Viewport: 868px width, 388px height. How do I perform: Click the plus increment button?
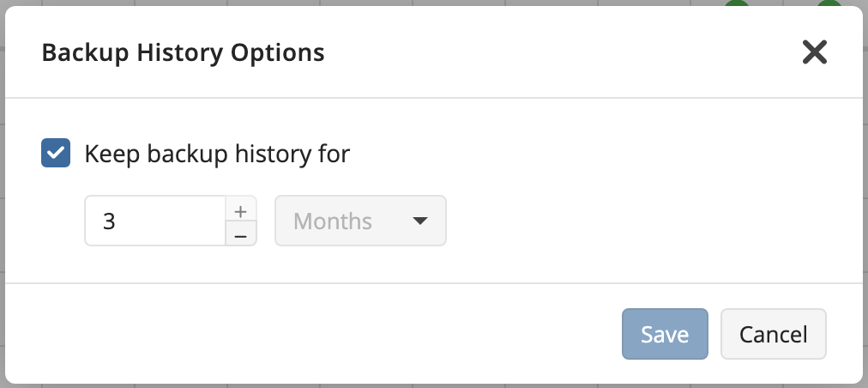click(241, 211)
